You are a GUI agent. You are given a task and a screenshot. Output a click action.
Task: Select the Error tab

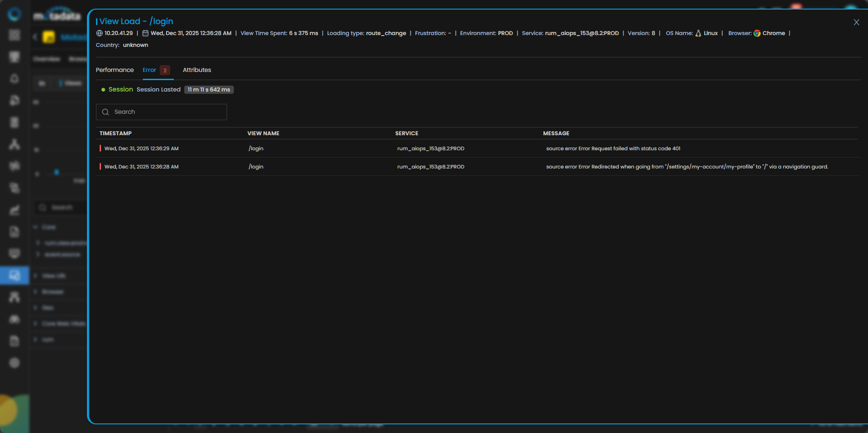(x=149, y=70)
